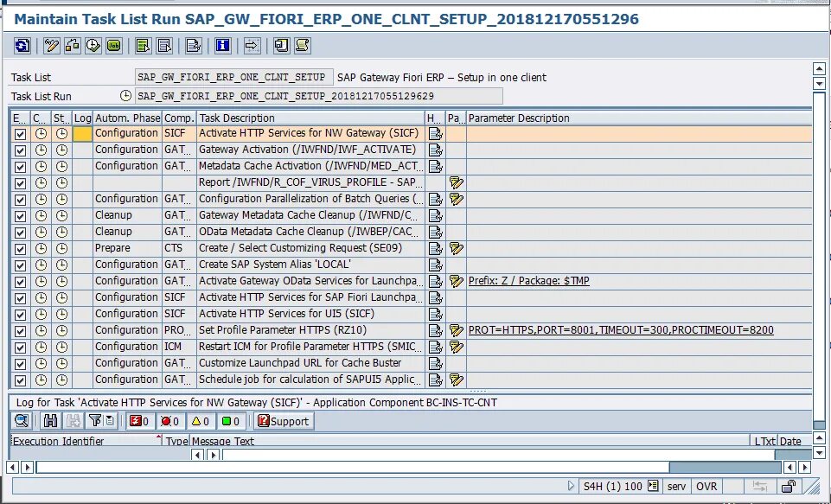Click the scroll log toolbar icon

(302, 46)
